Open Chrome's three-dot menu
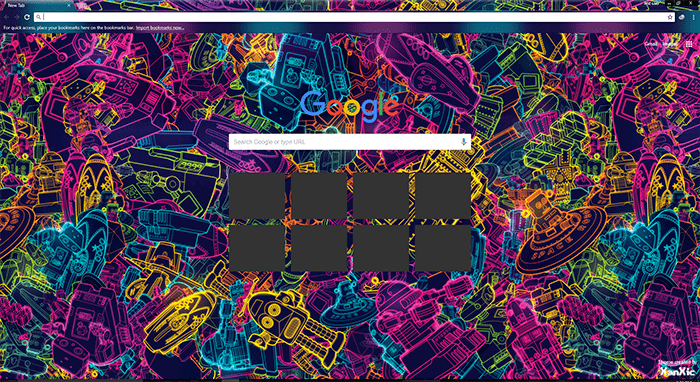This screenshot has width=700, height=382. coord(693,17)
